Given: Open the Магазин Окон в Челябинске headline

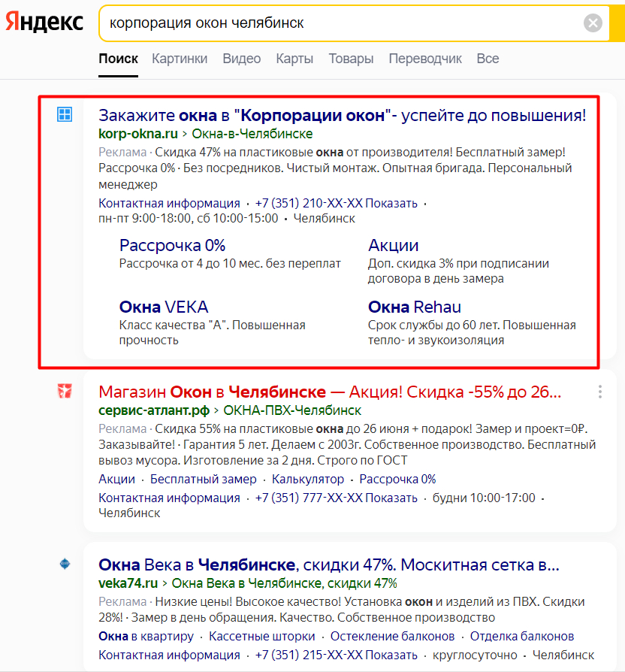Looking at the screenshot, I should 330,392.
